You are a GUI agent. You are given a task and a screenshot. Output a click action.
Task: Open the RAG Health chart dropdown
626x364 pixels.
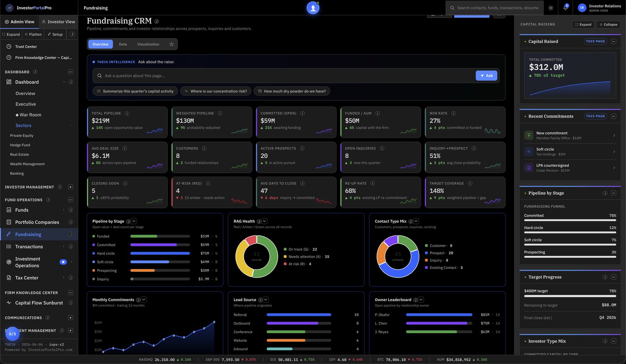[x=264, y=221]
